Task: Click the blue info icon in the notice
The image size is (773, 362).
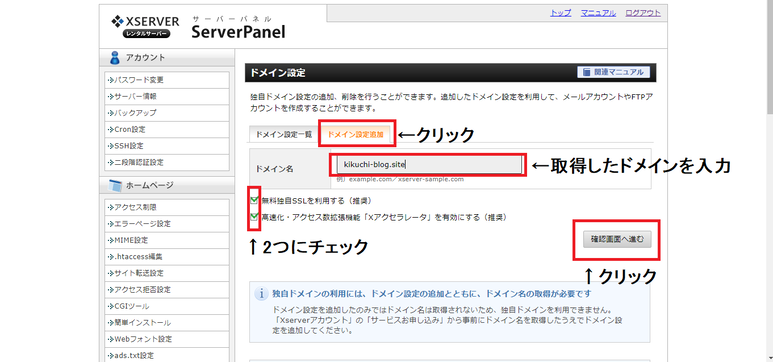Action: 261,294
